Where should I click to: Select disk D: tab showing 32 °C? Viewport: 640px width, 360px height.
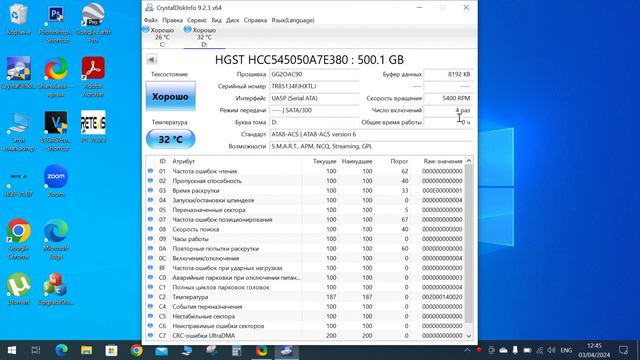[x=204, y=37]
